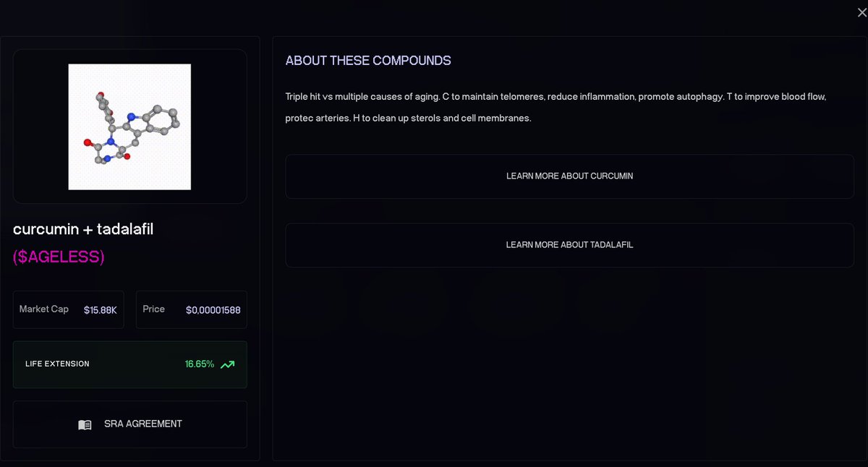This screenshot has height=467, width=868.
Task: Click the $15.88K market cap value
Action: click(101, 309)
